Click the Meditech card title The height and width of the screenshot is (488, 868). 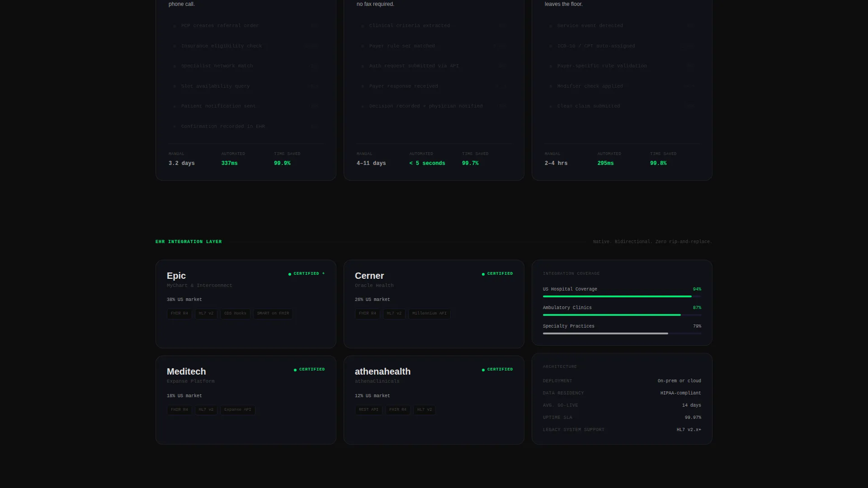pos(186,371)
